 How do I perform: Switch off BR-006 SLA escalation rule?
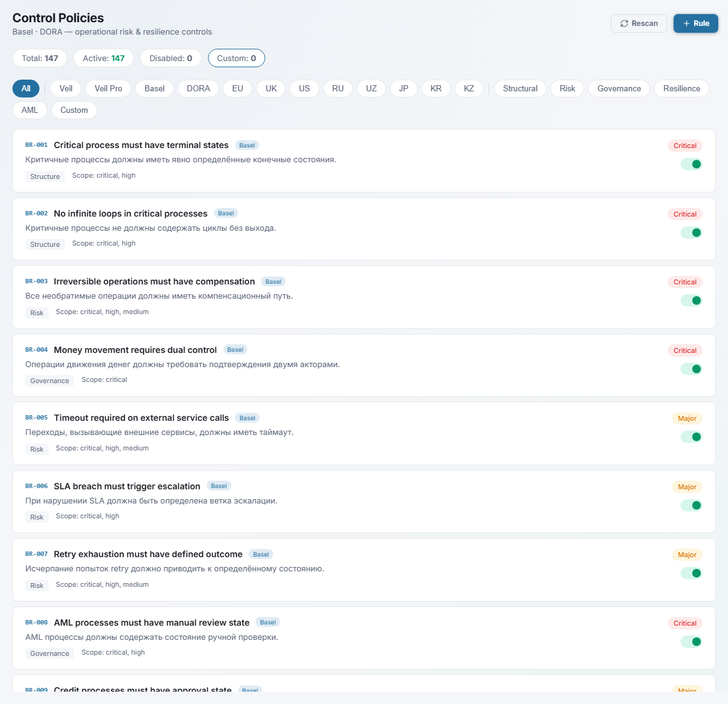coord(691,505)
